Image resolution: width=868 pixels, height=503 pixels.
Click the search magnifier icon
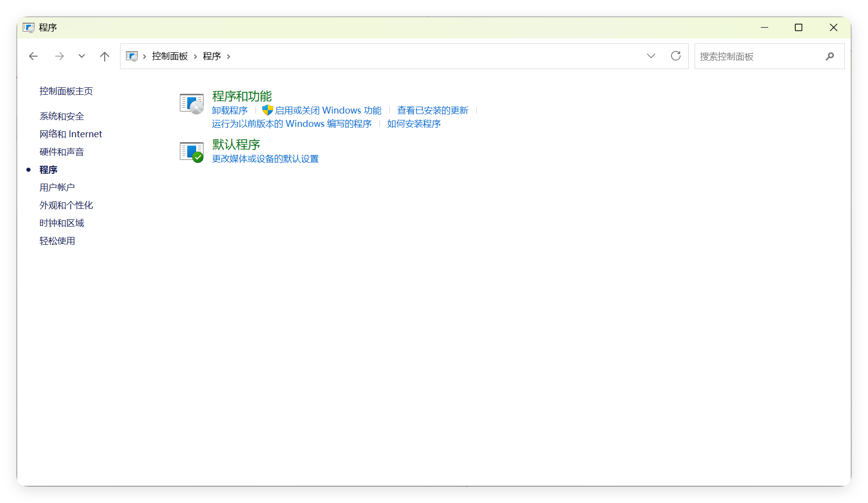coord(830,56)
